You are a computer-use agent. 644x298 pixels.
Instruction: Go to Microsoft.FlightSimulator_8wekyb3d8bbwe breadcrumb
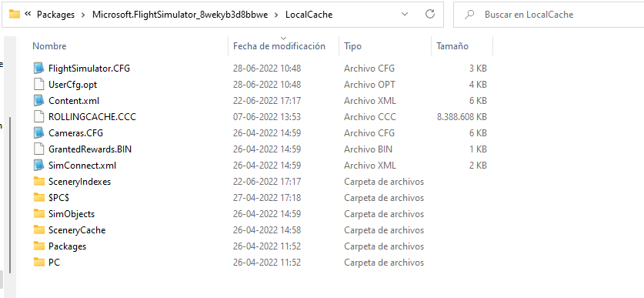click(180, 15)
